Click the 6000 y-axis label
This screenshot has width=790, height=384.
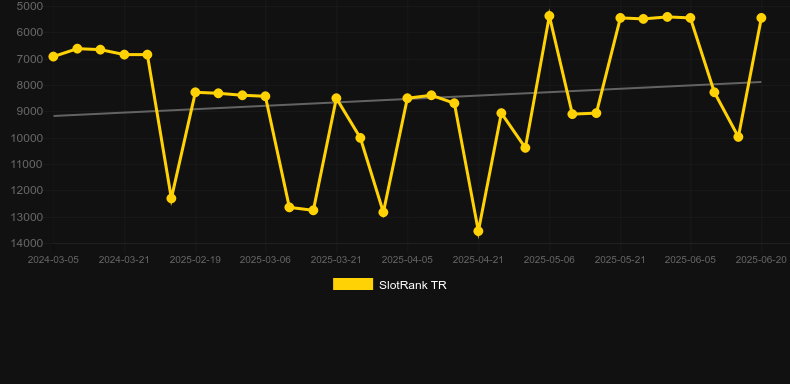click(30, 32)
